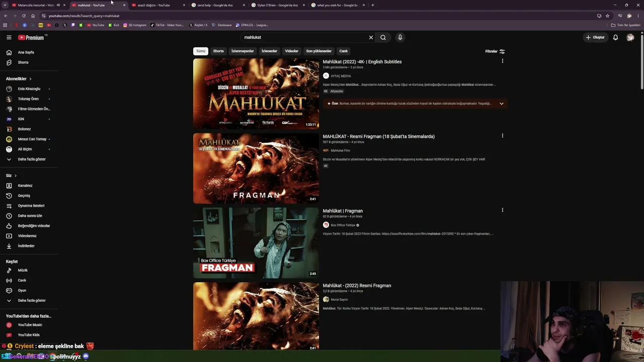Open Daha sonra izle list
The image size is (644, 362).
pos(30,216)
